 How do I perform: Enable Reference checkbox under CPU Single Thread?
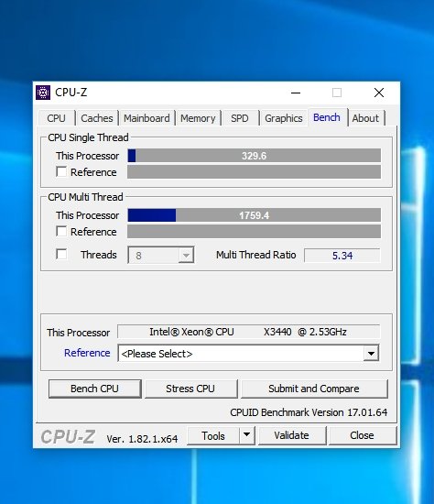(x=61, y=172)
